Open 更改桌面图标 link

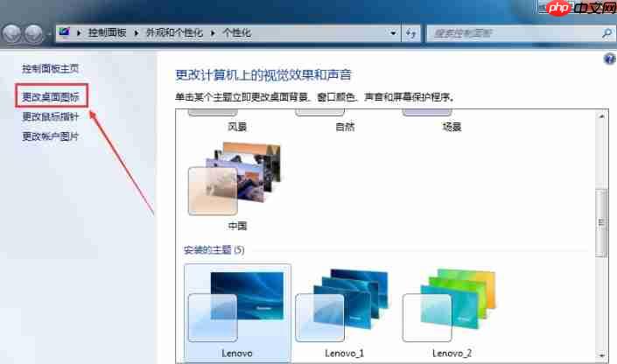(51, 96)
